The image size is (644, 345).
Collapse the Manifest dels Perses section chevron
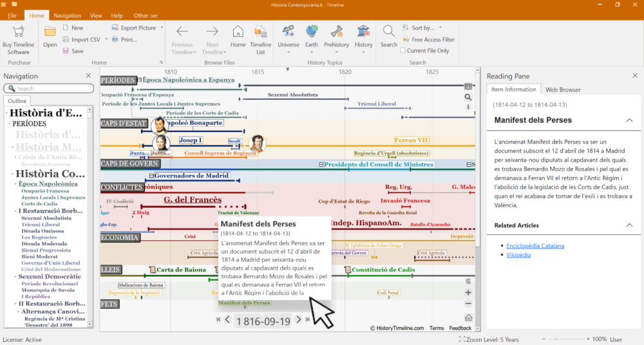coord(629,120)
